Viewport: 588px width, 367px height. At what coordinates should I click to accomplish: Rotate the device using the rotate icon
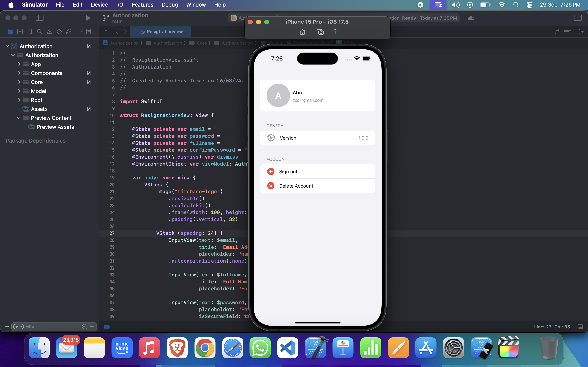coord(336,32)
